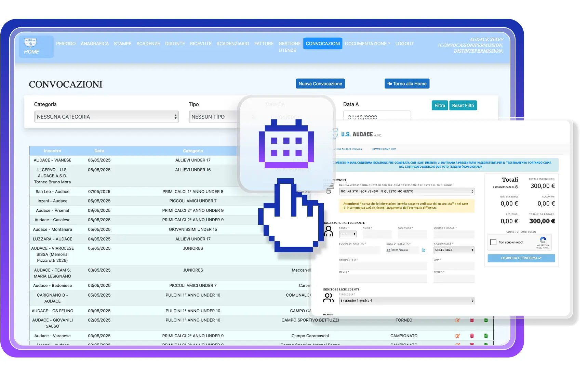The image size is (588, 377).
Task: Click the Codice Fiscale input field
Action: click(x=454, y=234)
